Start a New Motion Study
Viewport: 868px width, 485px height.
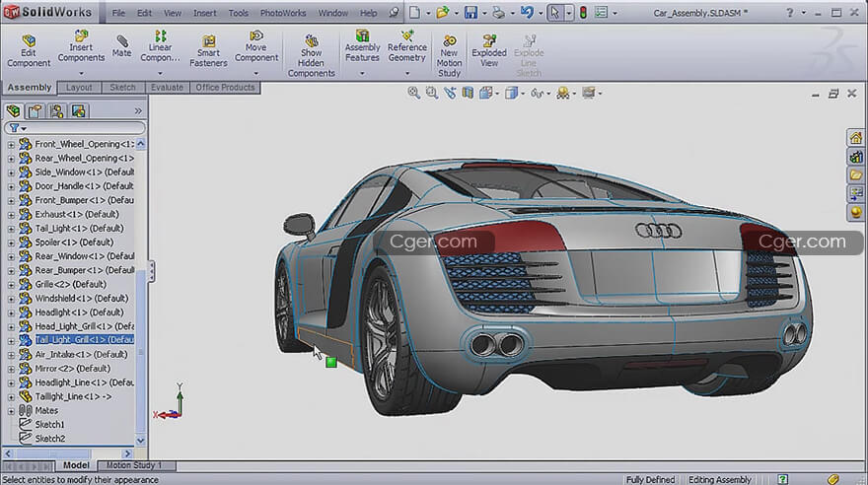pyautogui.click(x=449, y=55)
